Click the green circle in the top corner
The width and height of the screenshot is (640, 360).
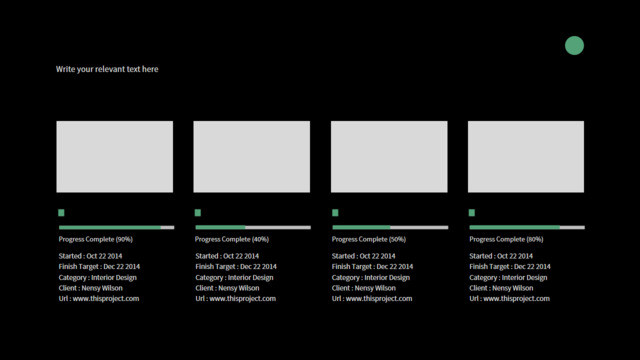pyautogui.click(x=574, y=45)
